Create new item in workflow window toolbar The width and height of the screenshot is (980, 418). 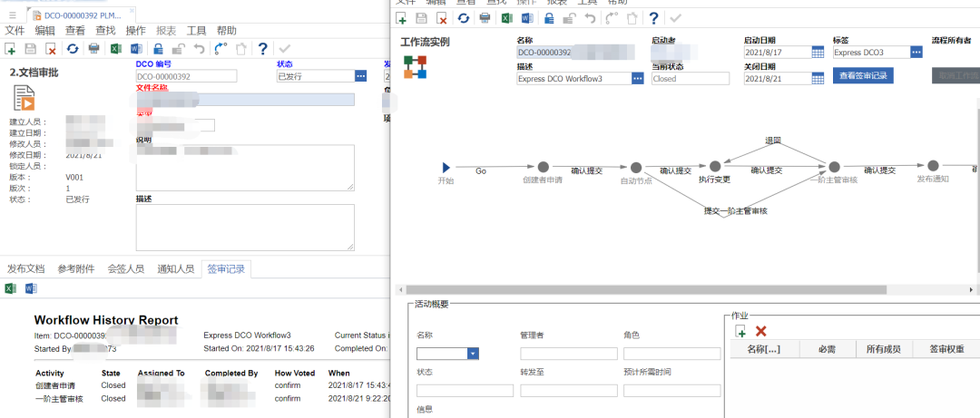(x=401, y=18)
